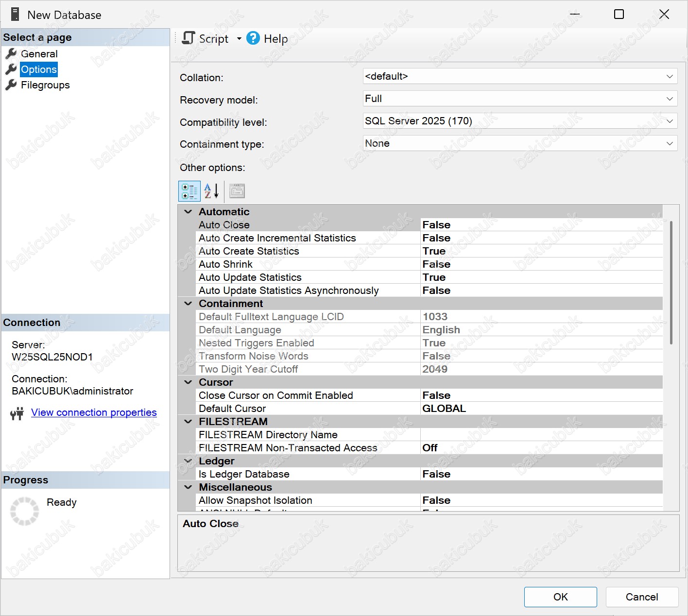
Task: Open the Collation dropdown
Action: [x=669, y=76]
